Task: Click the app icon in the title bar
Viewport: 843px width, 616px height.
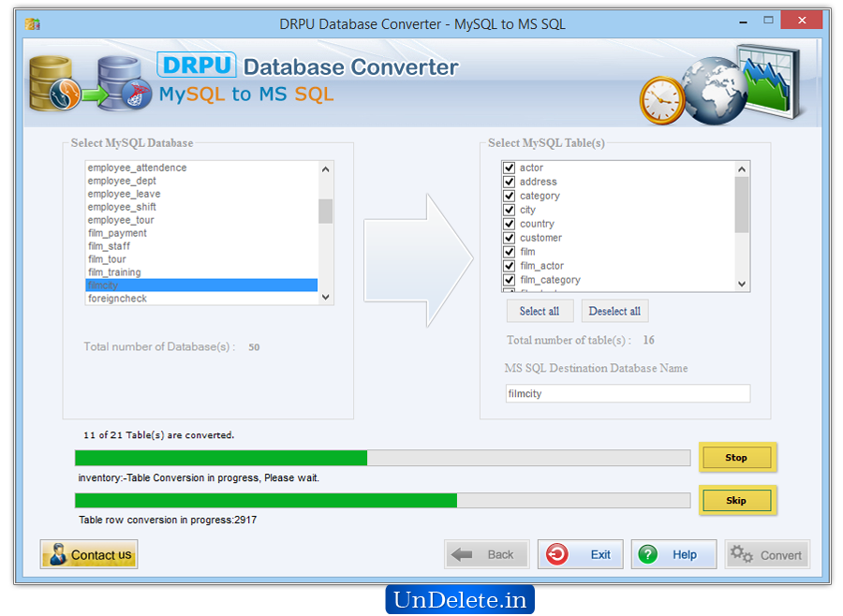Action: [33, 24]
